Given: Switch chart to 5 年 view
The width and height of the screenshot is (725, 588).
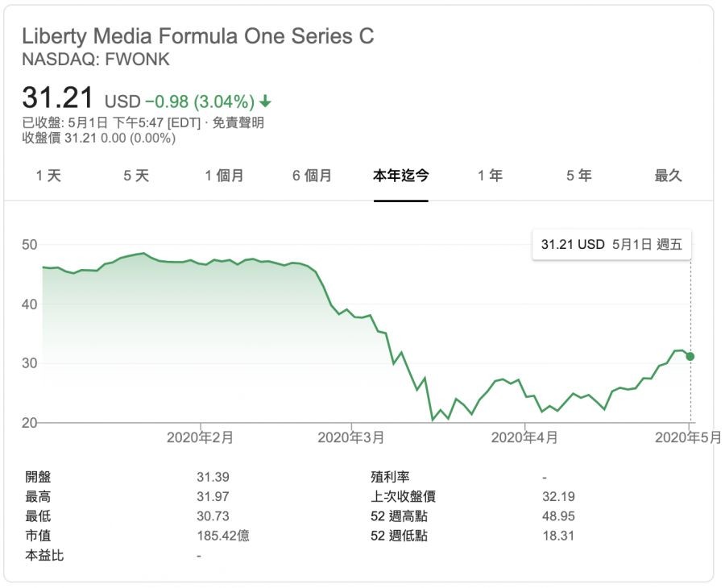Looking at the screenshot, I should (x=578, y=176).
